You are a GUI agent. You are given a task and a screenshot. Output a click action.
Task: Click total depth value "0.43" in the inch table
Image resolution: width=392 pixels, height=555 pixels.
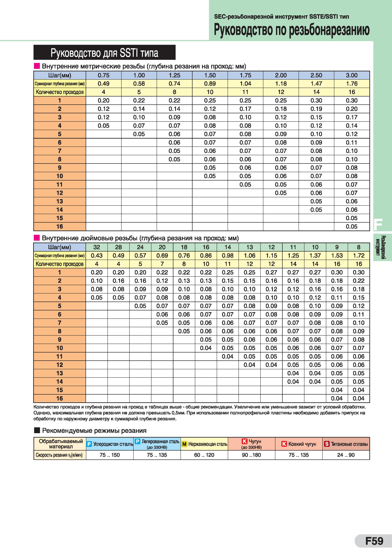tap(97, 256)
